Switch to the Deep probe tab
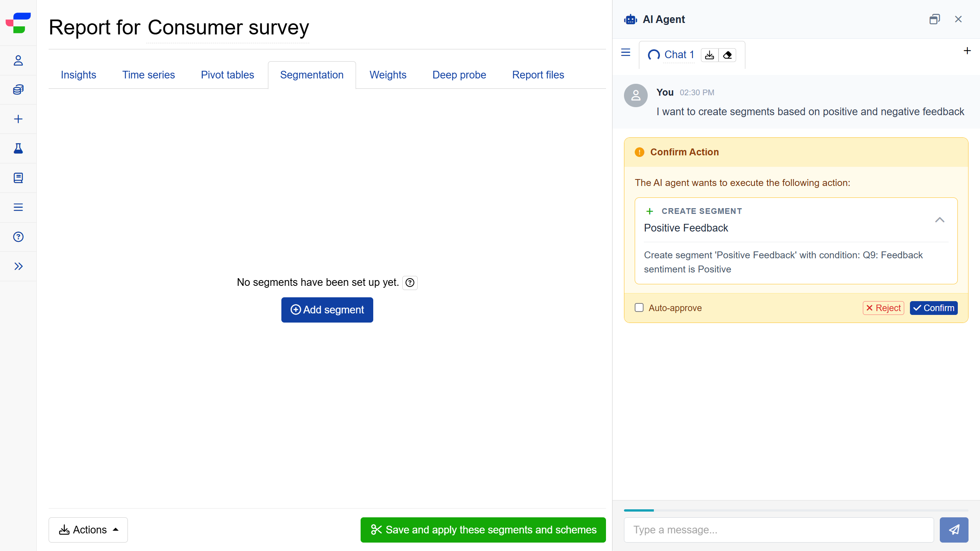980x551 pixels. tap(459, 75)
